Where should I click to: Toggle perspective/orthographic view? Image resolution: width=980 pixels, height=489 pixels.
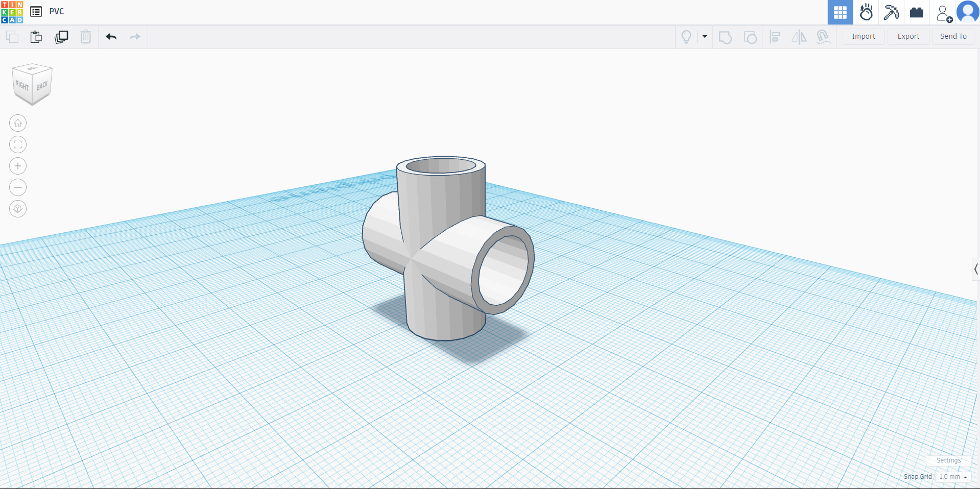pyautogui.click(x=18, y=209)
